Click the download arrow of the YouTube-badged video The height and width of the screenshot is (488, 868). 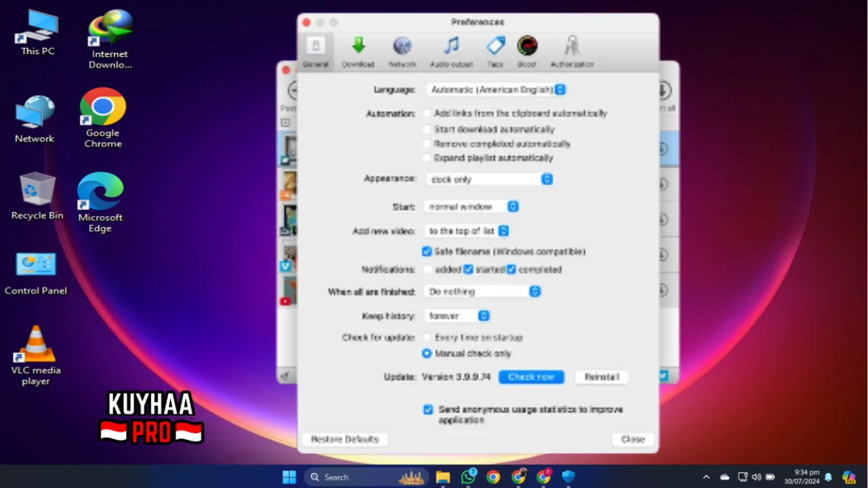pyautogui.click(x=663, y=290)
